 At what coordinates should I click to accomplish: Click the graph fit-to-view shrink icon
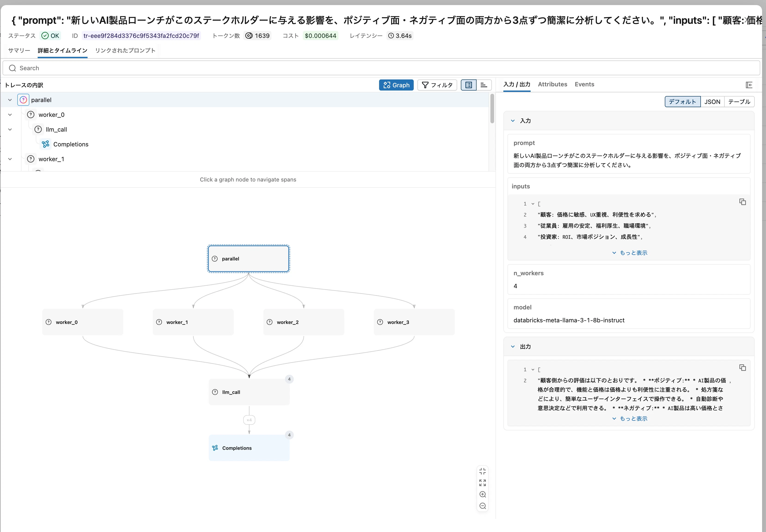pyautogui.click(x=483, y=471)
